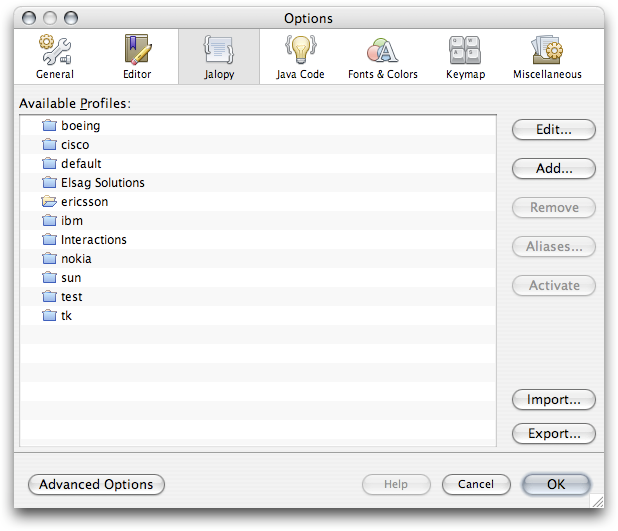
Task: Click the Elsag Solutions folder icon
Action: (49, 182)
